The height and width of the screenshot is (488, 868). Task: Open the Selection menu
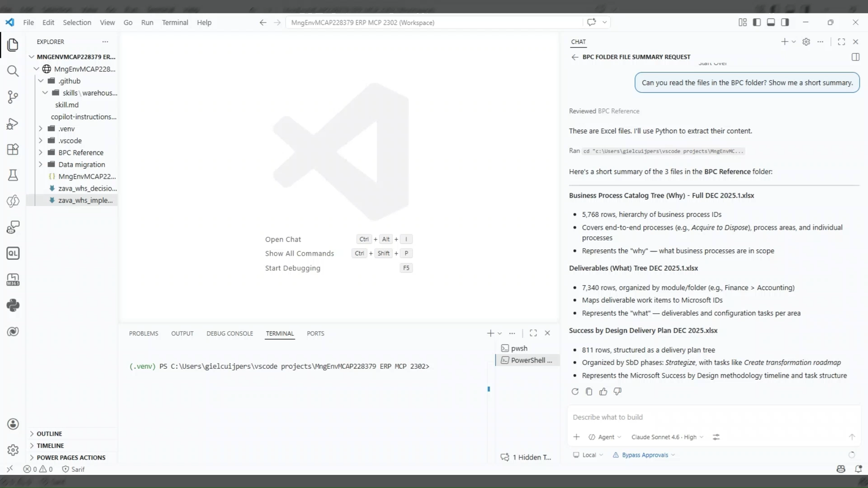tap(77, 23)
